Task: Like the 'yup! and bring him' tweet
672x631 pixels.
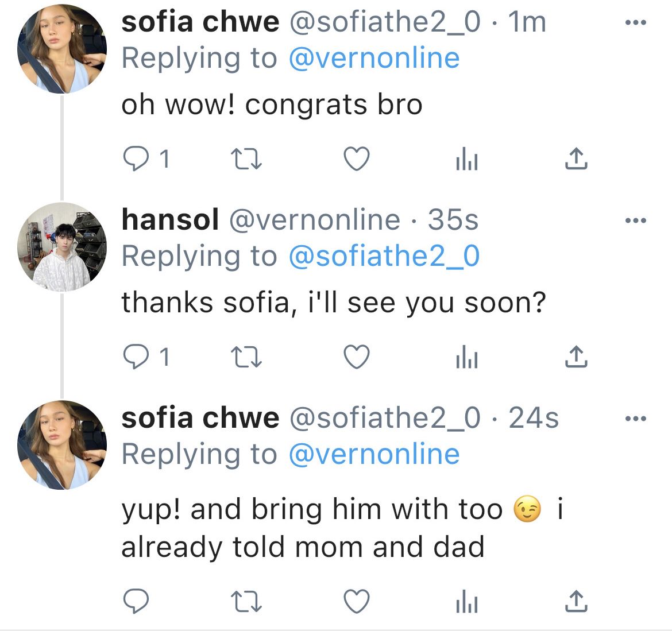Action: coord(356,602)
